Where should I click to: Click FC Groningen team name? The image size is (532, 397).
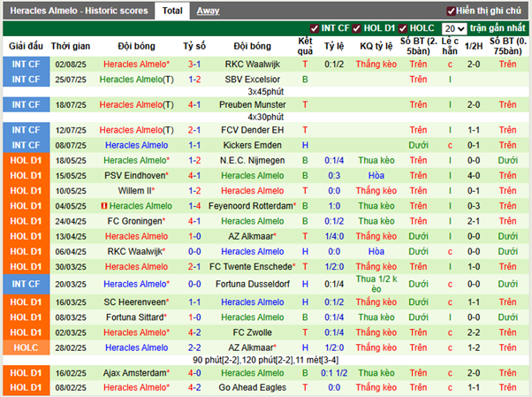[x=135, y=221]
